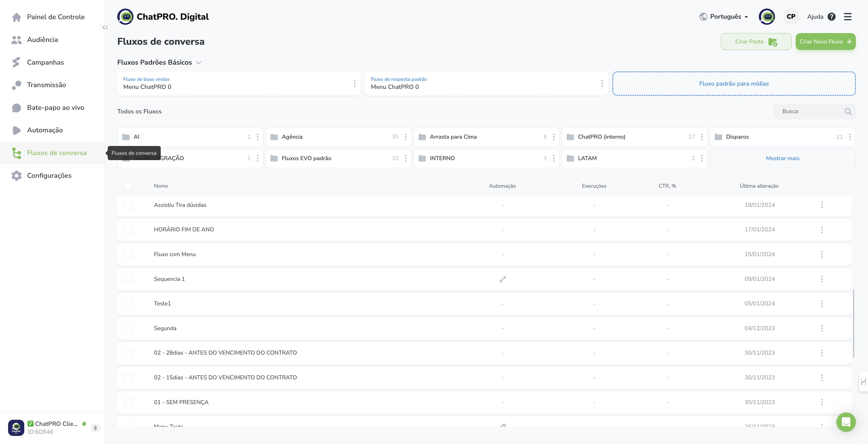Sort by Última alteração column header
868x444 pixels.
pyautogui.click(x=759, y=186)
